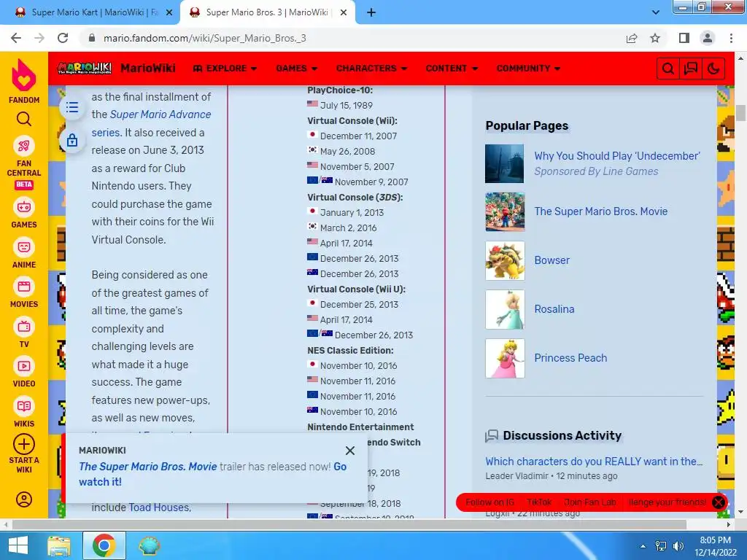Toggle the browser side panel
747x560 pixels.
point(684,38)
